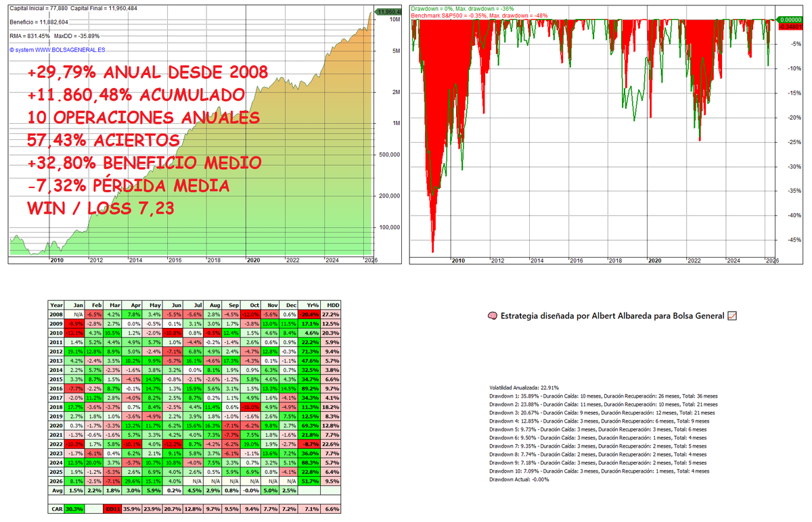This screenshot has width=812, height=522.
Task: Click the '500,000' label on equity chart axis
Action: 388,155
